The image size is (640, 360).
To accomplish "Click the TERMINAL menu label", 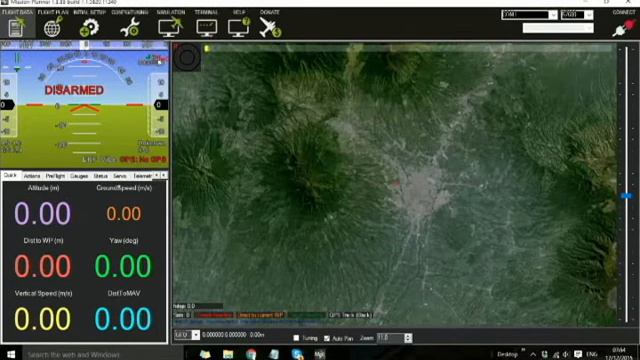I will tap(206, 12).
